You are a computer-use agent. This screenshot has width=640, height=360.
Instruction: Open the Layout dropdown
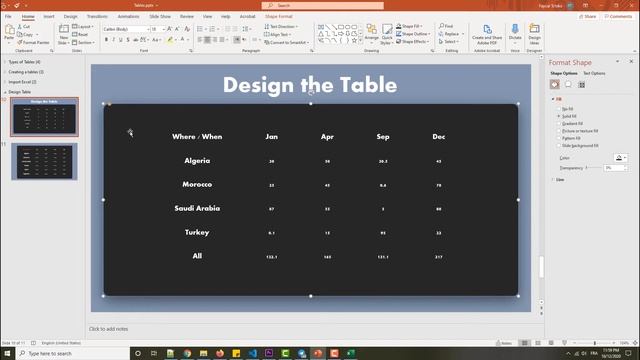(83, 27)
